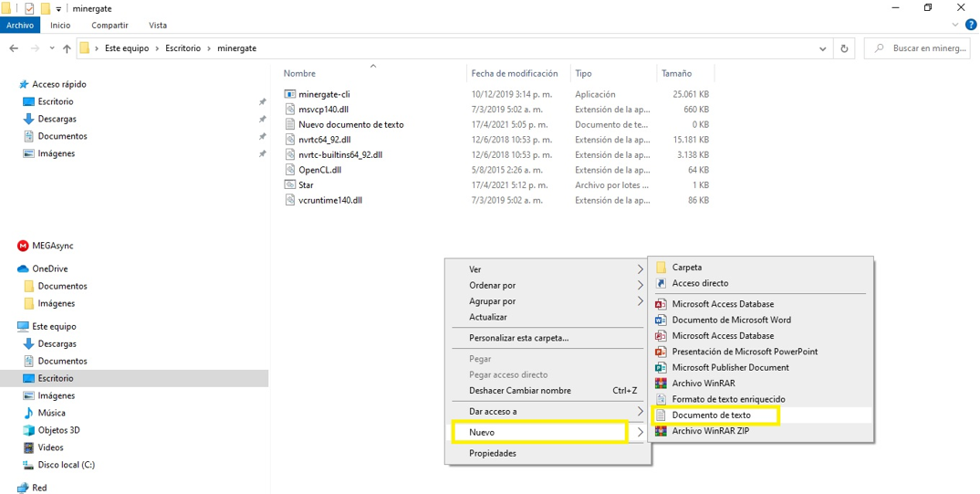980x494 pixels.
Task: Open the address bar history dropdown
Action: [x=823, y=48]
